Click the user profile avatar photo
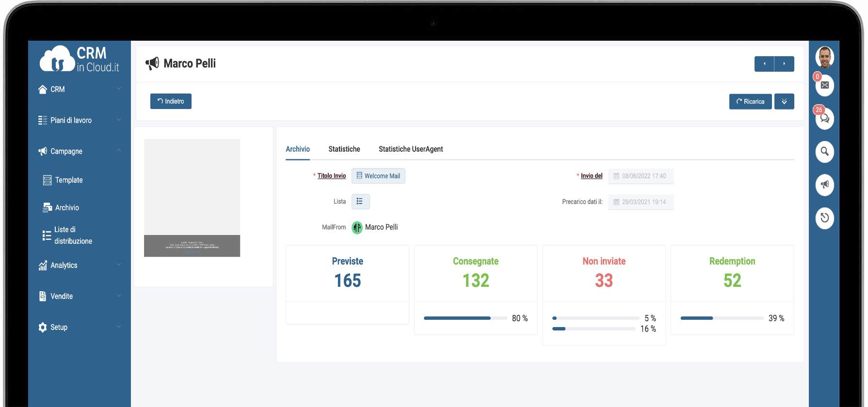The width and height of the screenshot is (868, 407). point(824,57)
